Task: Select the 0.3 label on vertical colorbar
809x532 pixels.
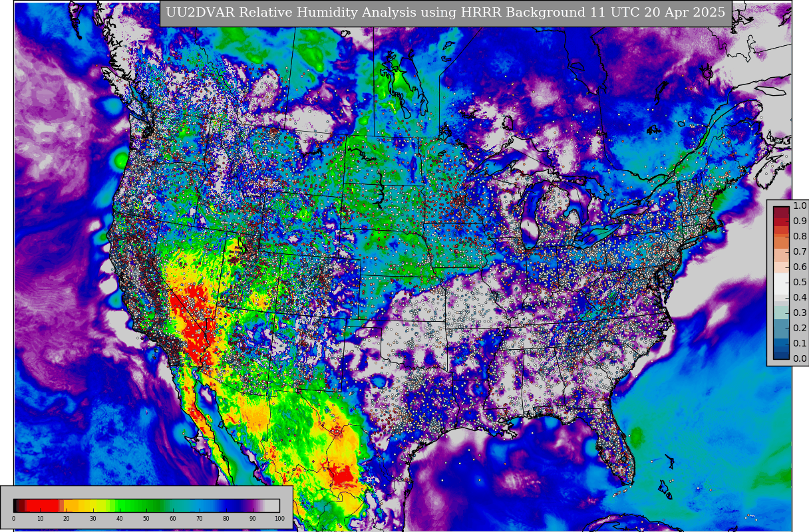Action: point(800,313)
